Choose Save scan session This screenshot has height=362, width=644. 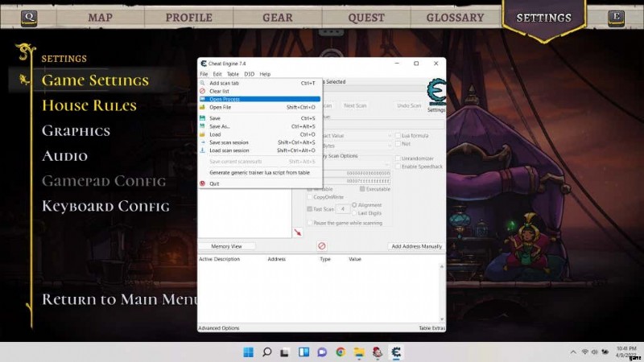tap(259, 142)
